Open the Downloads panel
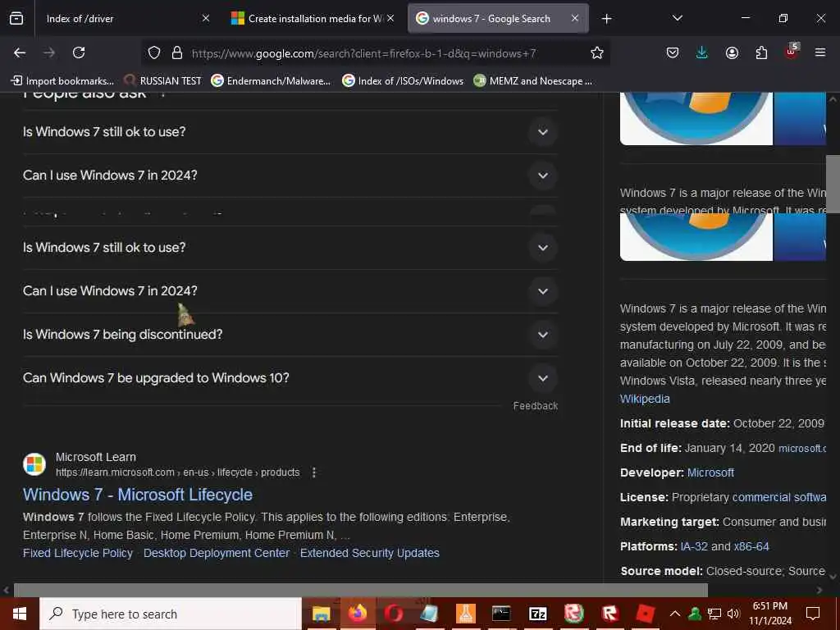 click(x=702, y=52)
